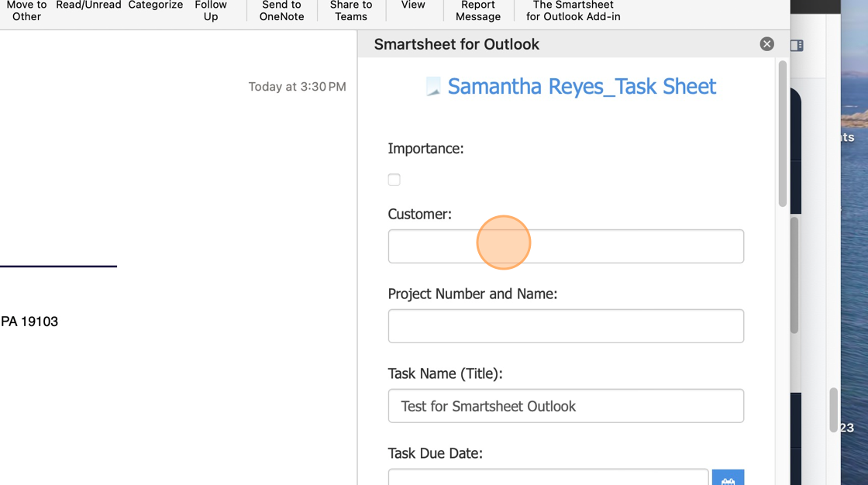Click the Task Due Date input field
Viewport: 868px width, 485px height.
[548, 477]
